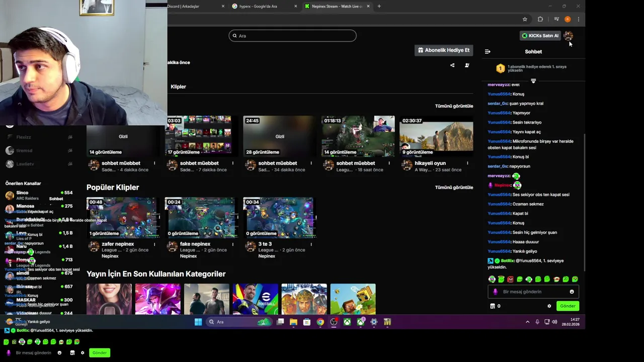Click the purple microphone badge in chat input
Screen dimensions: 644x362
tap(495, 292)
